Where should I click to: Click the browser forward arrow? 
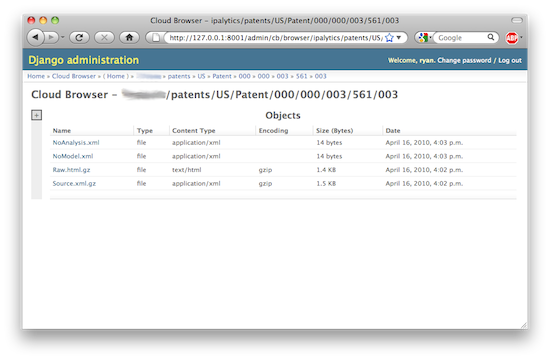click(51, 37)
